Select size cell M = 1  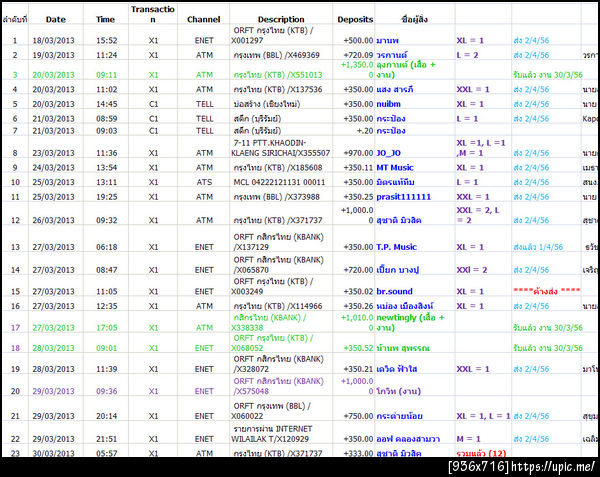tap(468, 439)
